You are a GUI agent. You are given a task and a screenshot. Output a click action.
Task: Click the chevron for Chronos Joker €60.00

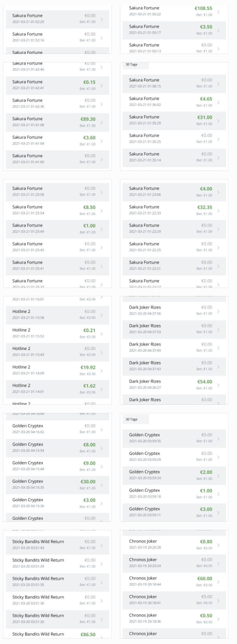218,582
